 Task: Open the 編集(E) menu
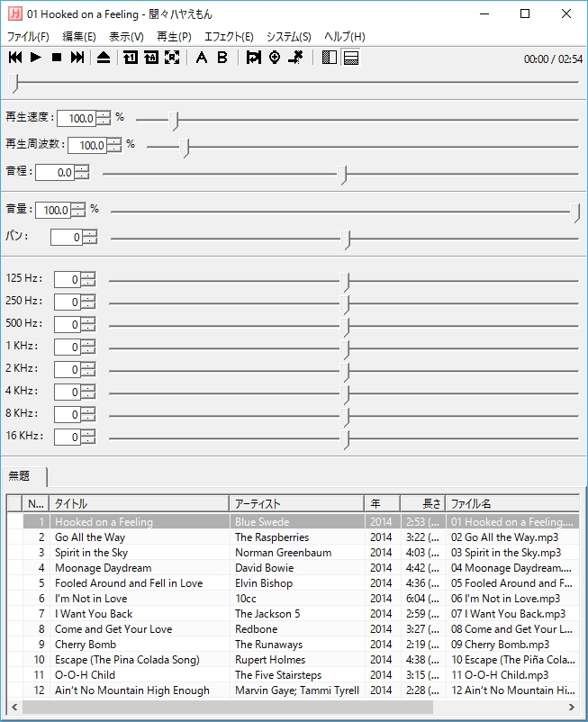click(x=78, y=37)
